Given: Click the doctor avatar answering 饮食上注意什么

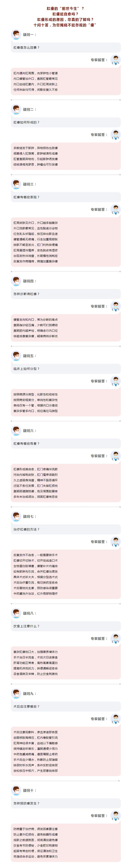Looking at the screenshot, I should pos(115,638).
